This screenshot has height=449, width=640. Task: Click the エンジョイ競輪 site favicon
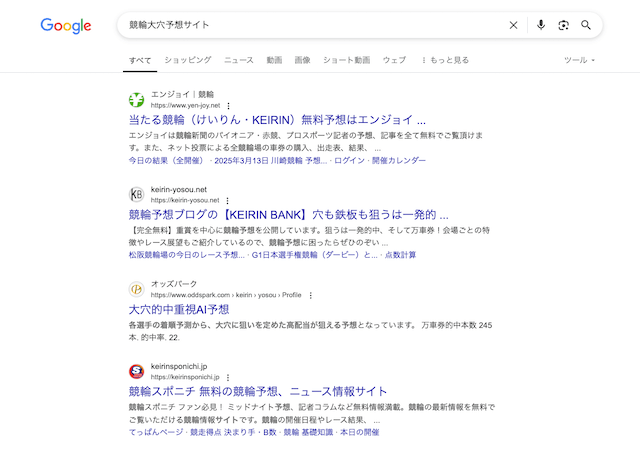pos(137,99)
